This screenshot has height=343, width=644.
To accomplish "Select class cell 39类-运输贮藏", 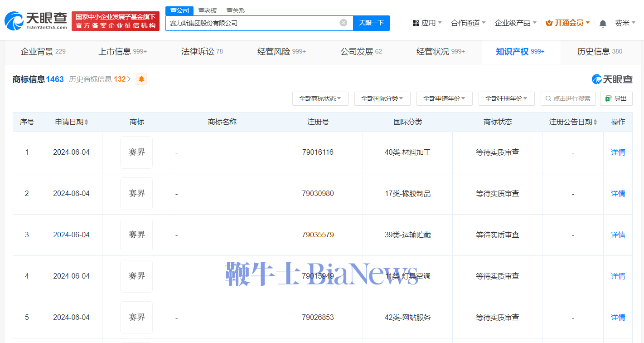I will pyautogui.click(x=407, y=235).
